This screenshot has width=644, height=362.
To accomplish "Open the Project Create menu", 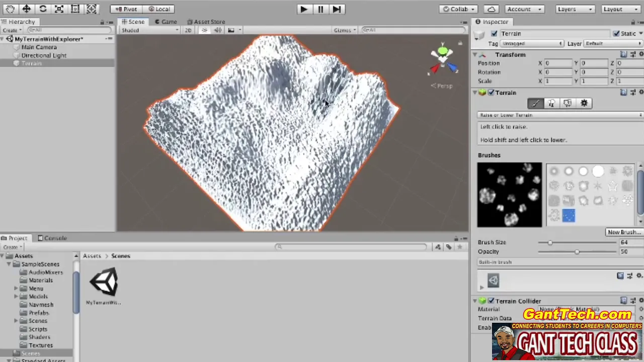I will (x=13, y=247).
